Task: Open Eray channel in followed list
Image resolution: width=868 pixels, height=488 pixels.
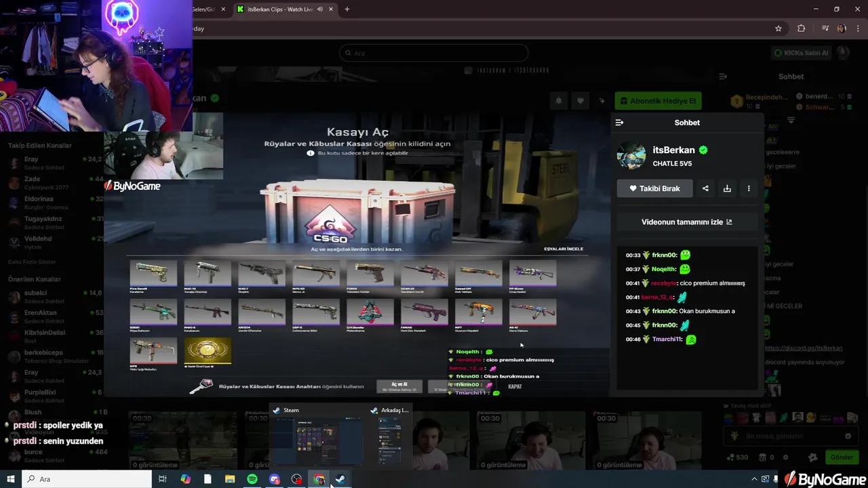Action: point(56,163)
